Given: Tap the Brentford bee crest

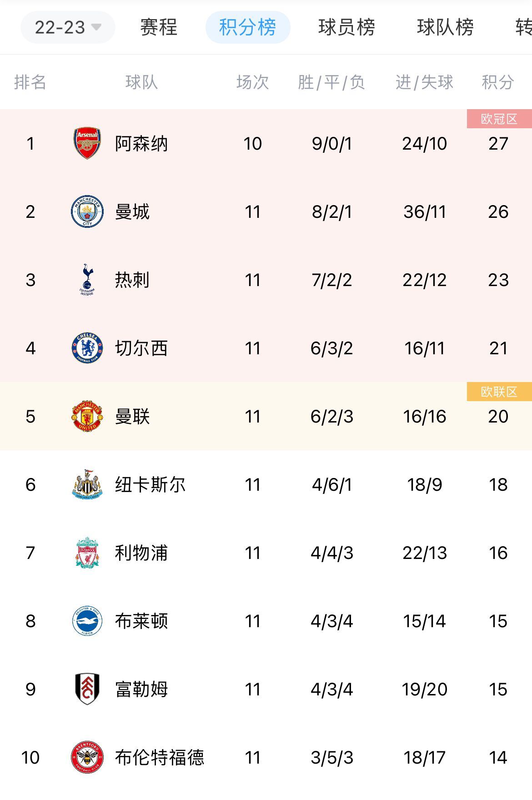Looking at the screenshot, I should pyautogui.click(x=87, y=757).
